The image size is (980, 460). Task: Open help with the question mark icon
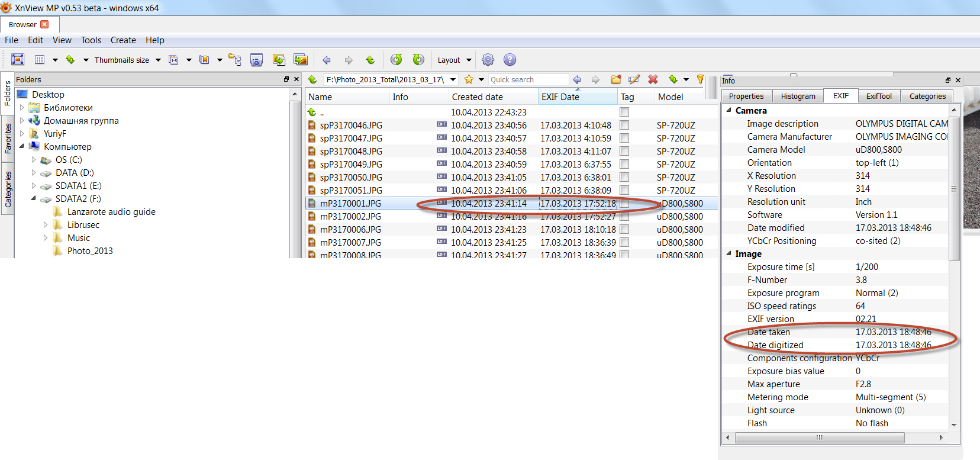(510, 60)
